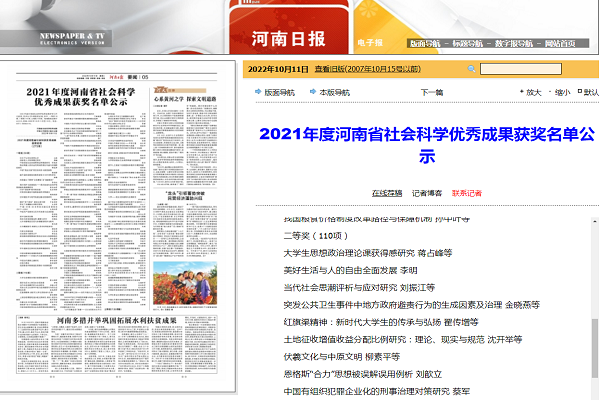Zoom in text with 放大
This screenshot has height=400, width=600.
click(530, 92)
